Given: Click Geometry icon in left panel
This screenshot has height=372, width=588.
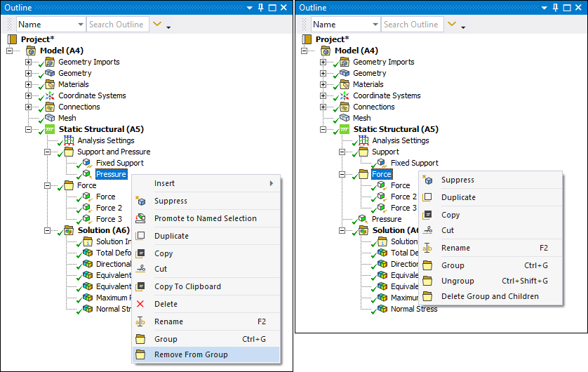Looking at the screenshot, I should point(50,73).
